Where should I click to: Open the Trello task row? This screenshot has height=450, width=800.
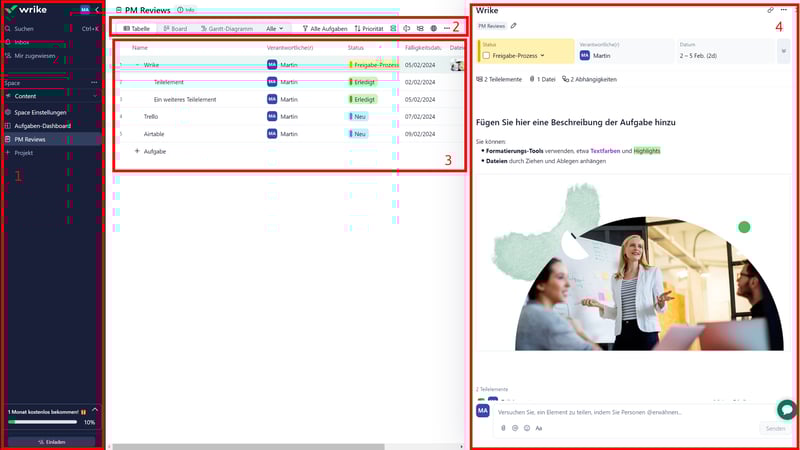point(151,116)
